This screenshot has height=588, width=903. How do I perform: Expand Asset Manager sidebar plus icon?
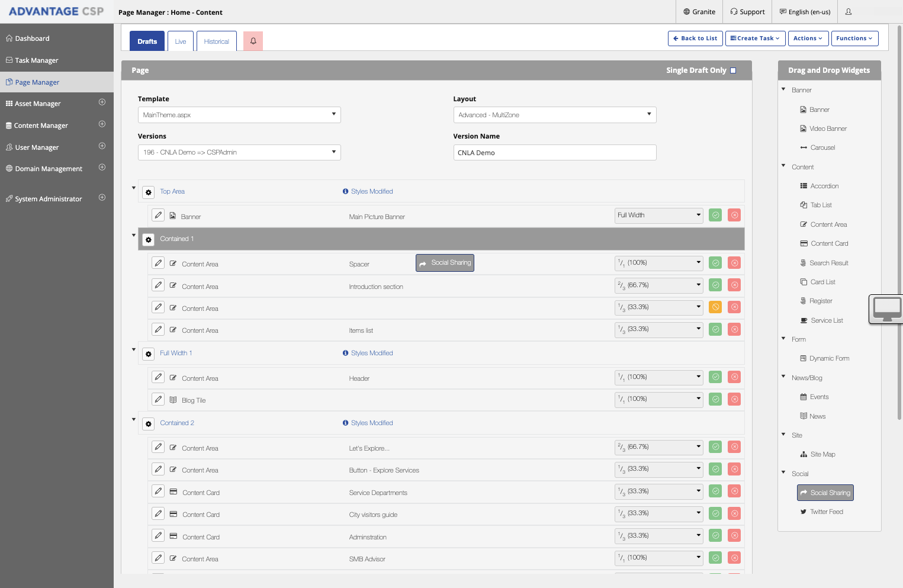(x=102, y=102)
